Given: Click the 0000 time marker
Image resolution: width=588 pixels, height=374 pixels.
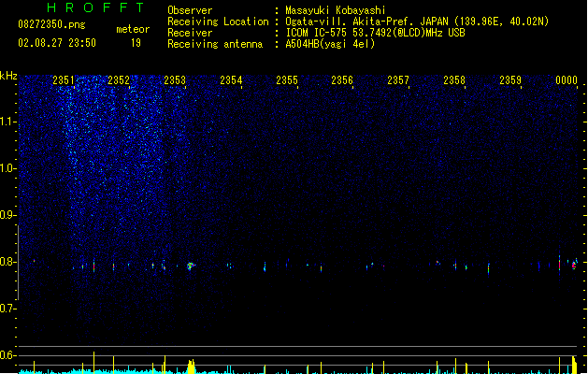Looking at the screenshot, I should 566,79.
